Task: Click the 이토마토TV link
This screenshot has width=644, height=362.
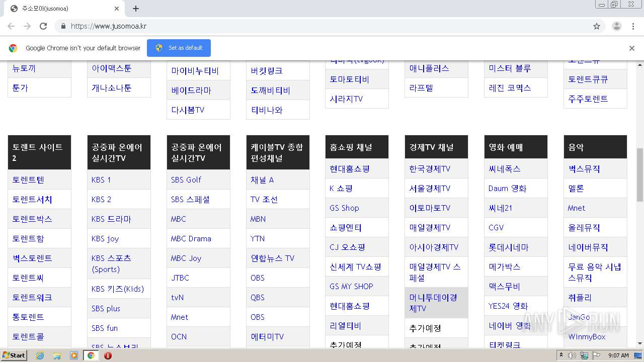Action: (430, 208)
